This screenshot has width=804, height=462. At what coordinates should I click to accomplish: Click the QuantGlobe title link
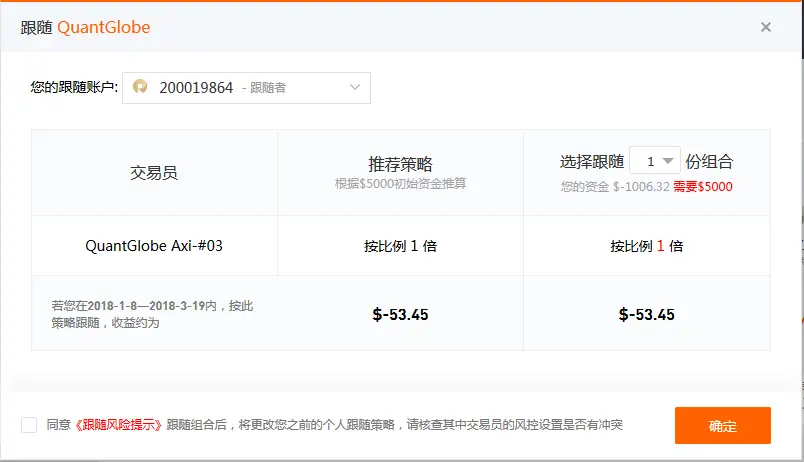(x=104, y=27)
